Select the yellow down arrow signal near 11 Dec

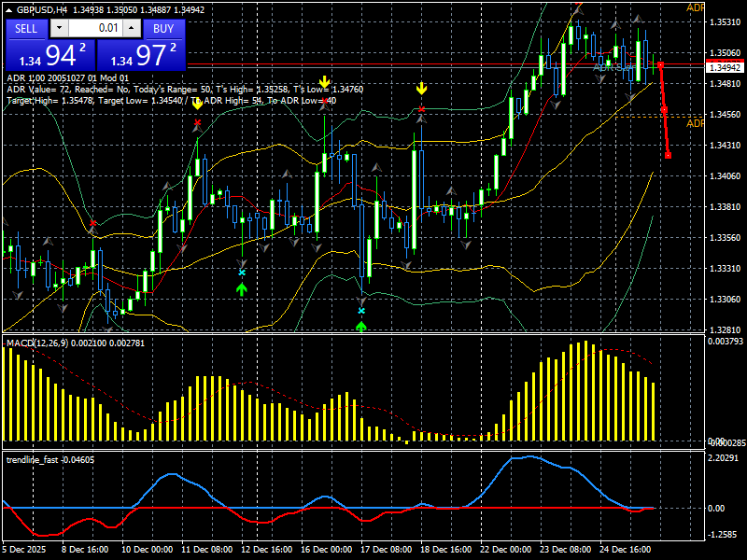point(197,105)
